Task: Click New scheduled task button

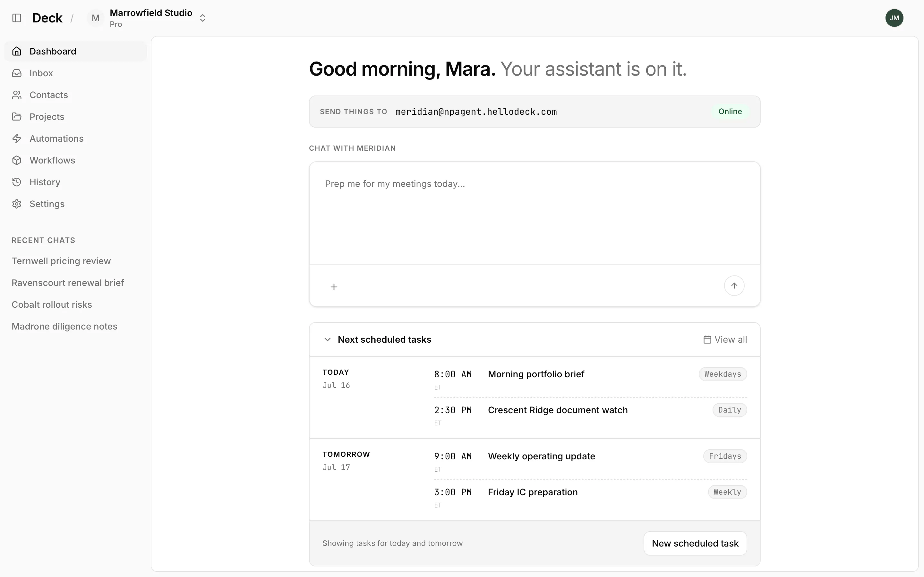Action: point(695,543)
